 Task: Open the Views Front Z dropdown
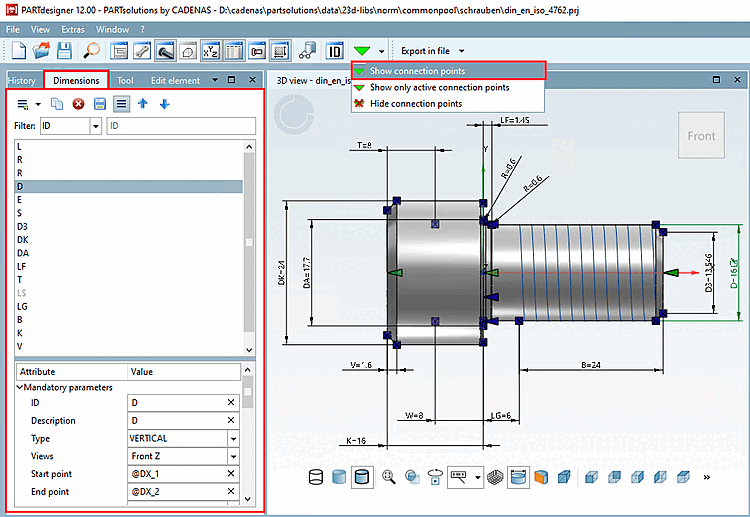233,456
